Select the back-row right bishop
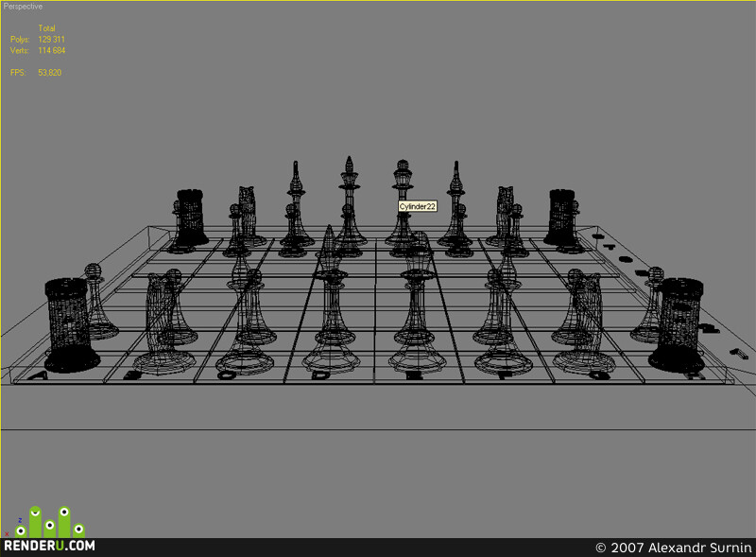The height and width of the screenshot is (557, 756). tap(456, 203)
